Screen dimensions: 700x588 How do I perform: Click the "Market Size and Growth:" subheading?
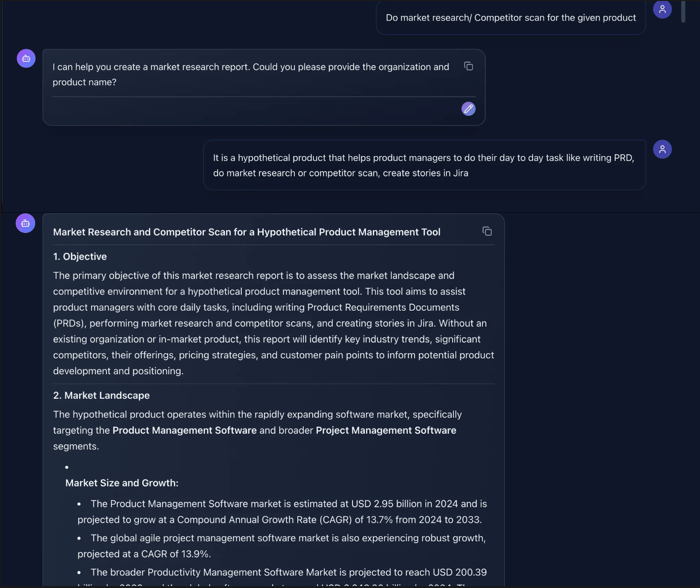[122, 483]
